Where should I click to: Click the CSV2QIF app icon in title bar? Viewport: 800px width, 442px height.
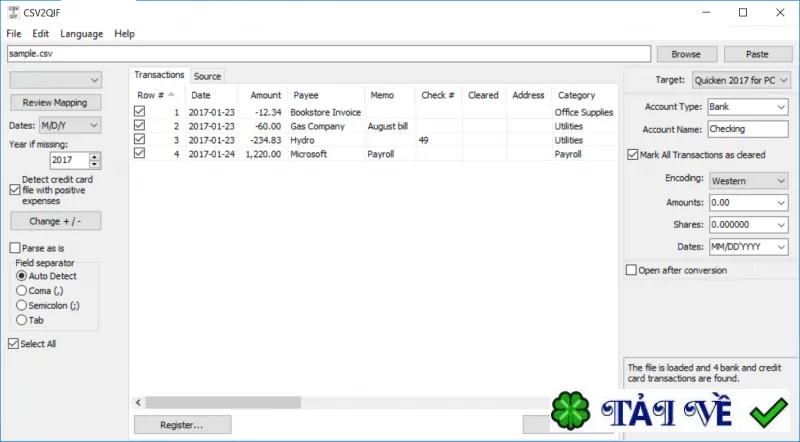(13, 13)
